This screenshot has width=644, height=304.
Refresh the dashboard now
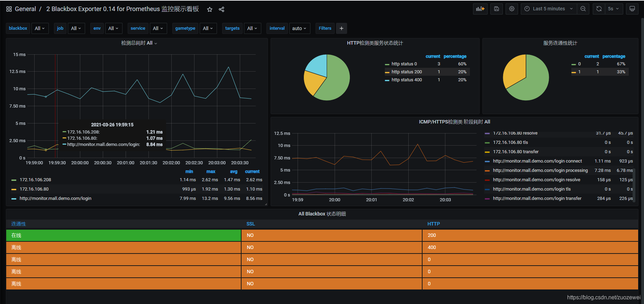coord(599,9)
